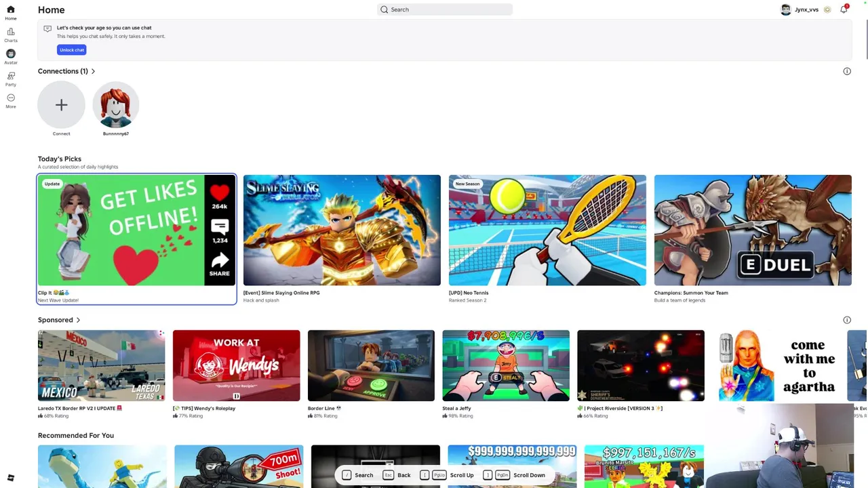The height and width of the screenshot is (488, 868).
Task: Click the '[Event] Slime Slaying Online RPG' title
Action: (x=281, y=293)
